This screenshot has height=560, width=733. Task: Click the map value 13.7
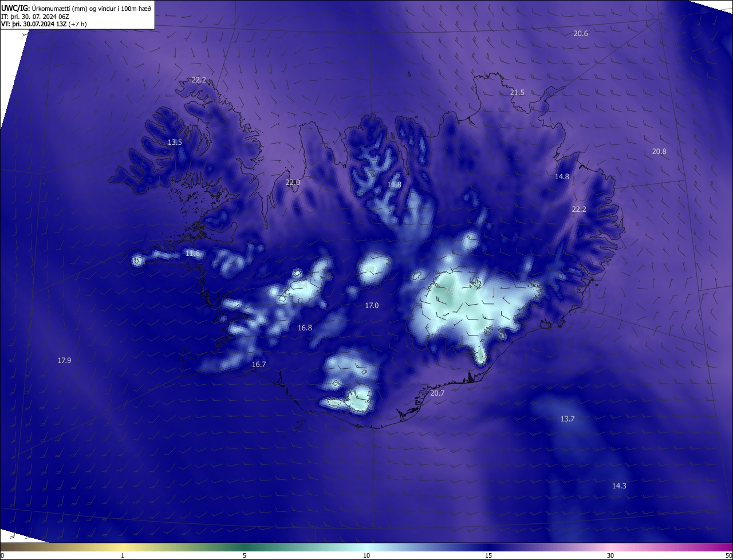point(567,419)
